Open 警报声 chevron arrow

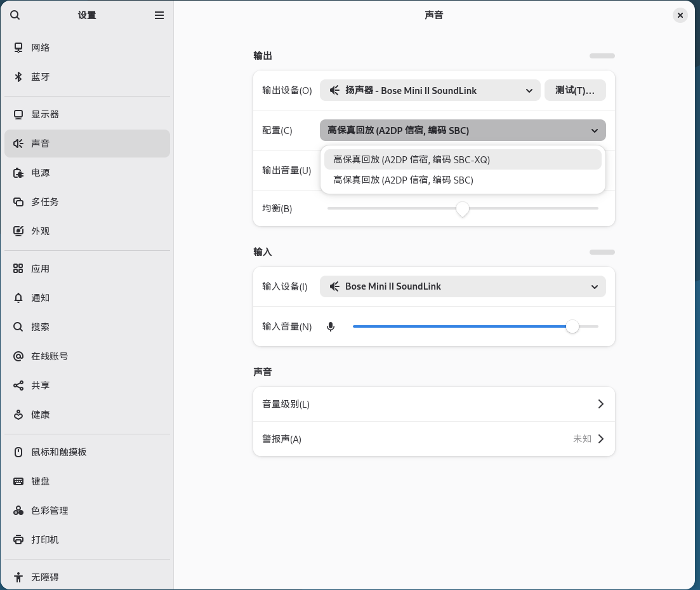[601, 439]
